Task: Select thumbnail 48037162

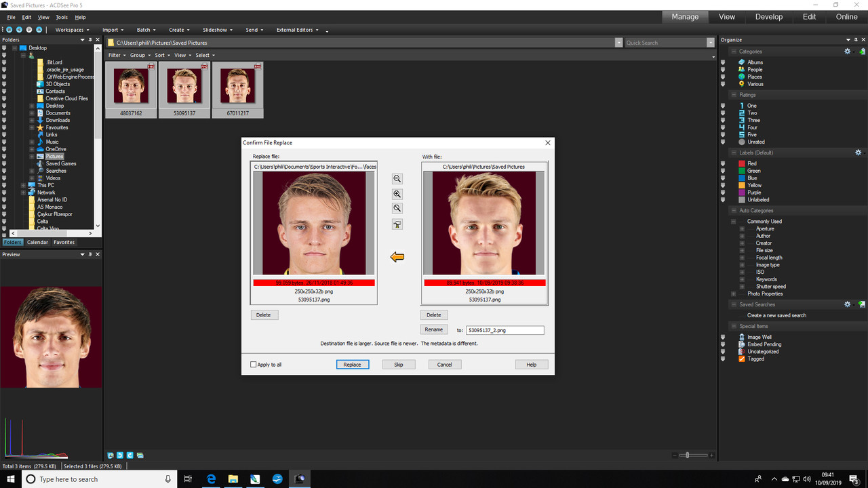Action: click(131, 89)
